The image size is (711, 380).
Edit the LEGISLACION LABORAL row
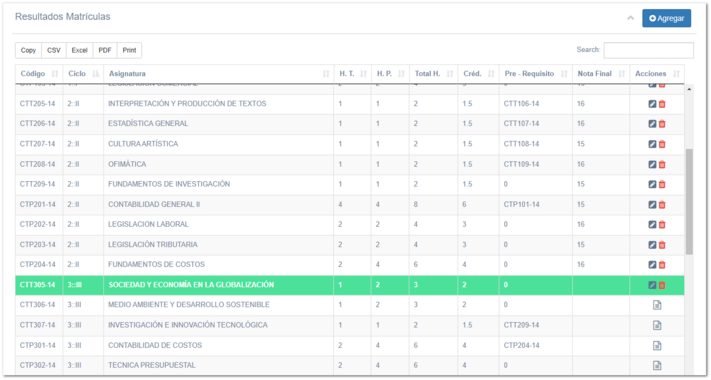[x=652, y=224]
